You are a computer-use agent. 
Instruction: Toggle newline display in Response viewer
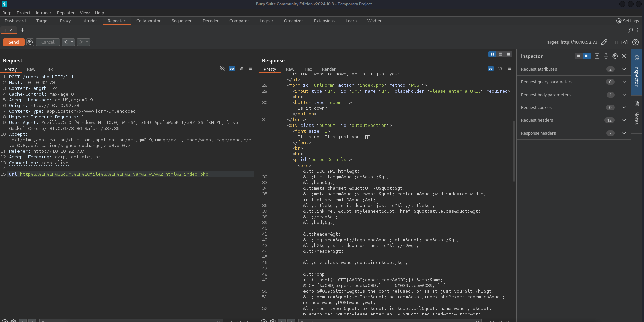tap(500, 68)
